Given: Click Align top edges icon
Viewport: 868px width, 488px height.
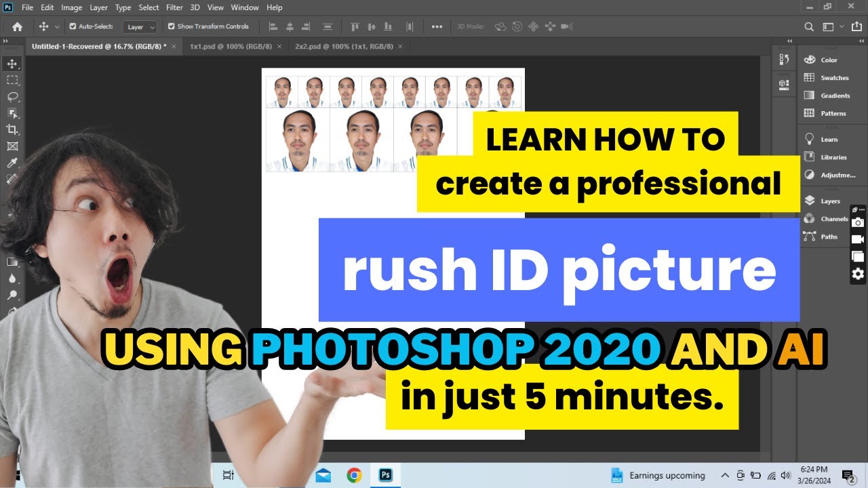Looking at the screenshot, I should (x=354, y=26).
